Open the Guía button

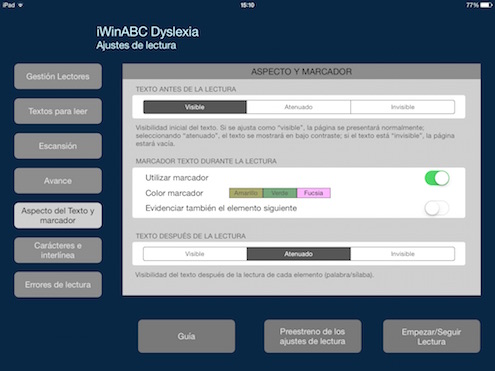(187, 336)
